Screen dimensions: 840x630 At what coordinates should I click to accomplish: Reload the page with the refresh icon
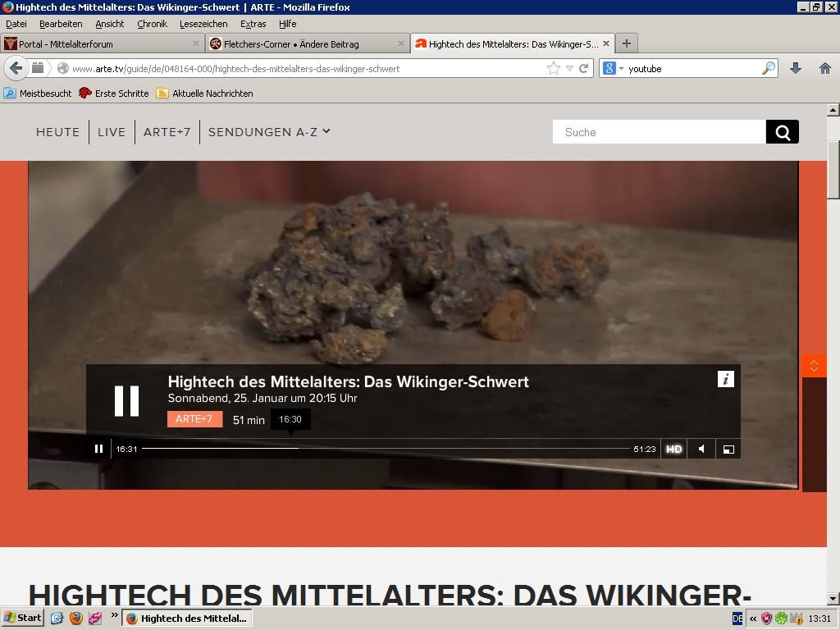[x=583, y=69]
